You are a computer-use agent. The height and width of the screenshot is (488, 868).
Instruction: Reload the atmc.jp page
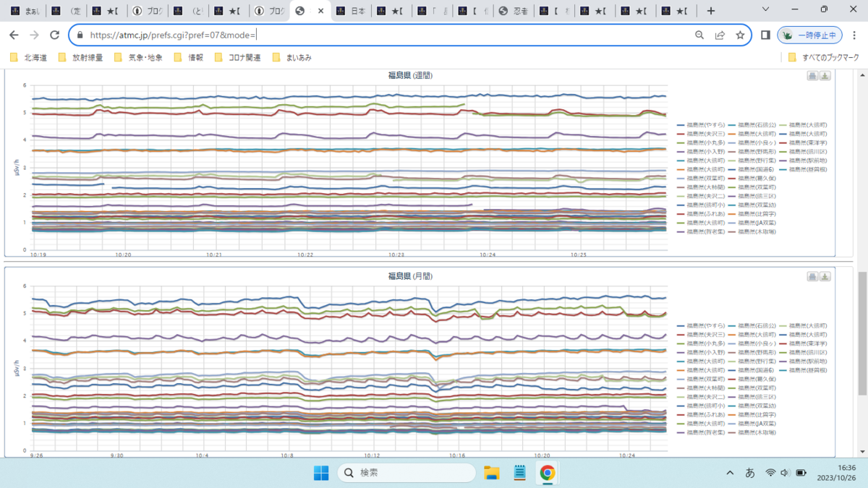(x=54, y=35)
